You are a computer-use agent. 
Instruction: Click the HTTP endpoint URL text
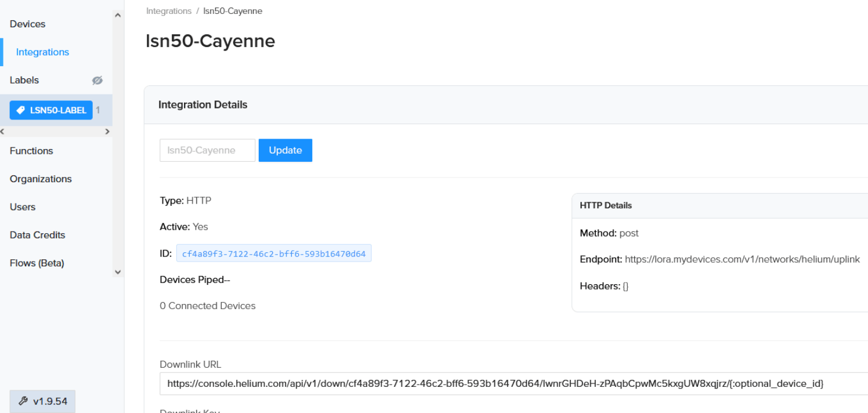(742, 259)
